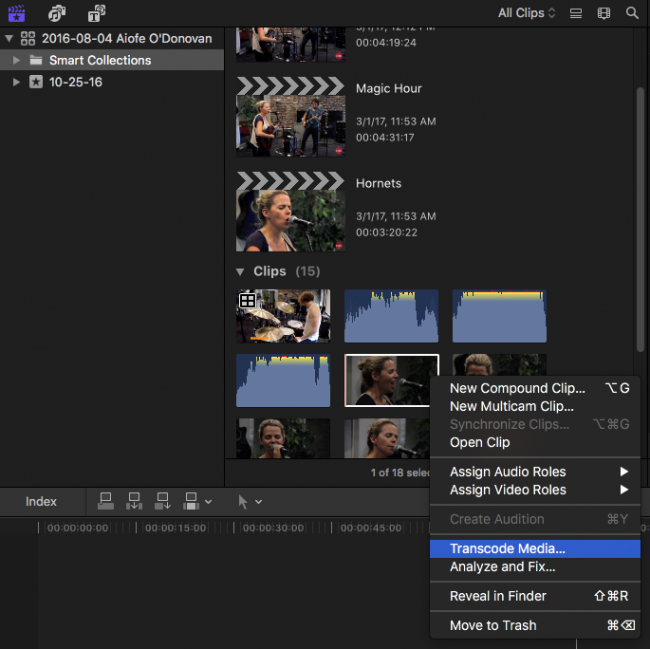
Task: Collapse the Clips section triangle
Action: tap(240, 272)
